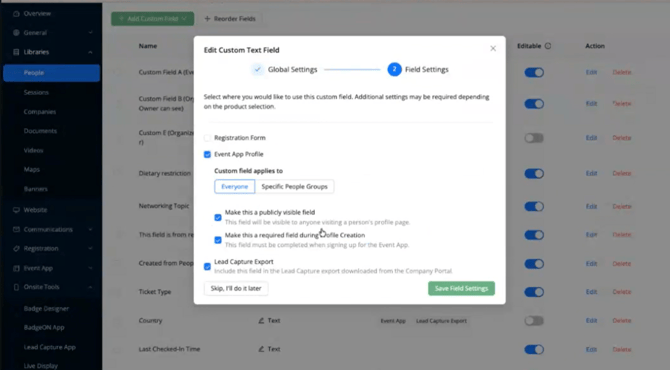Click Edit for Dietary restriction row
The width and height of the screenshot is (670, 370).
pyautogui.click(x=591, y=173)
